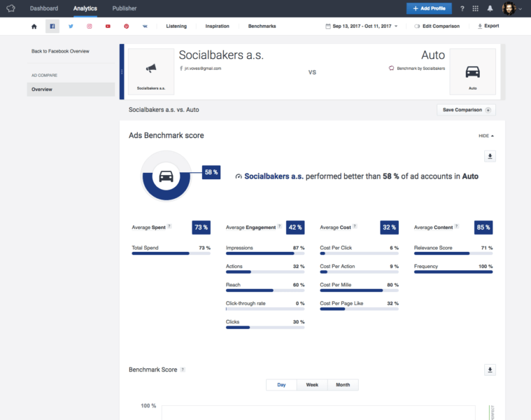Click the Cost Per Page Like label
The image size is (531, 420).
click(x=341, y=303)
